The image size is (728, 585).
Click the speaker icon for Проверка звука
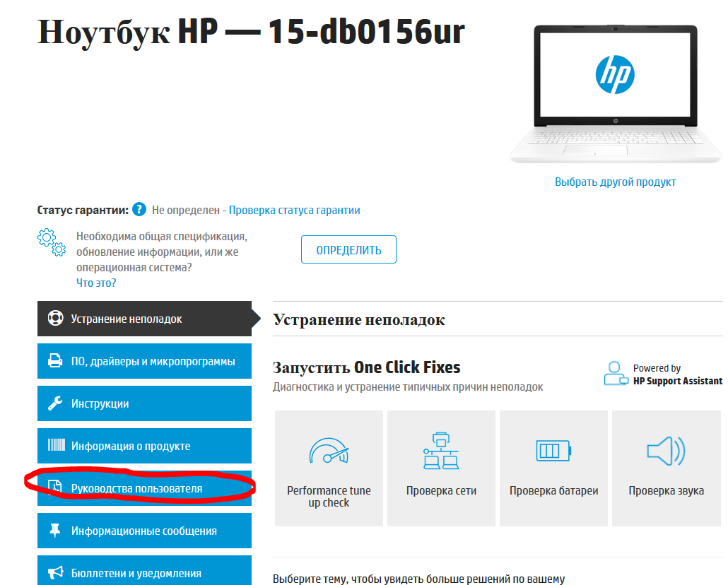[x=666, y=451]
